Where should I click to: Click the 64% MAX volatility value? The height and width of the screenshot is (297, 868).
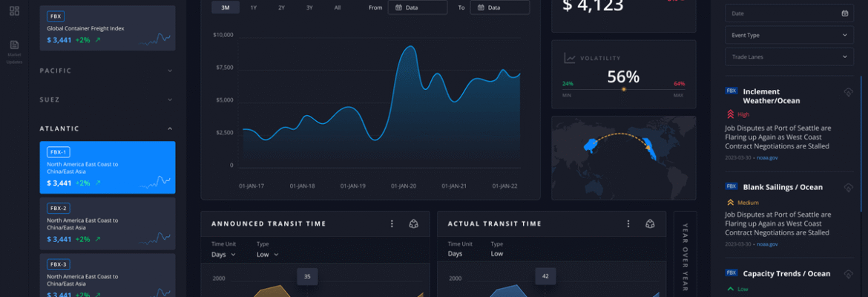(680, 84)
